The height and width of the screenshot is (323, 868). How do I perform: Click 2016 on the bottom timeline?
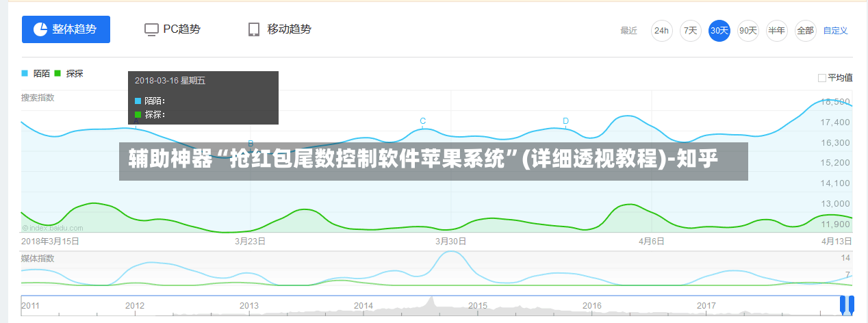point(592,306)
